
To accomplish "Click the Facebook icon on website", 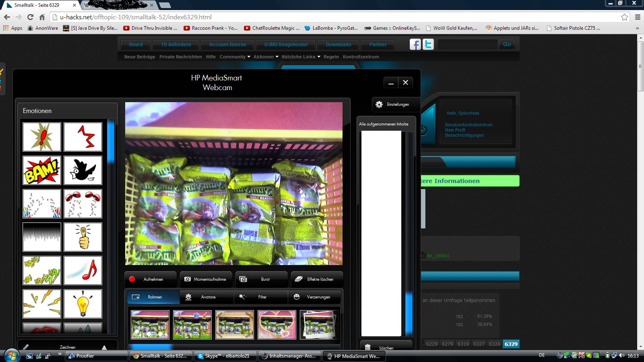I will [x=415, y=44].
